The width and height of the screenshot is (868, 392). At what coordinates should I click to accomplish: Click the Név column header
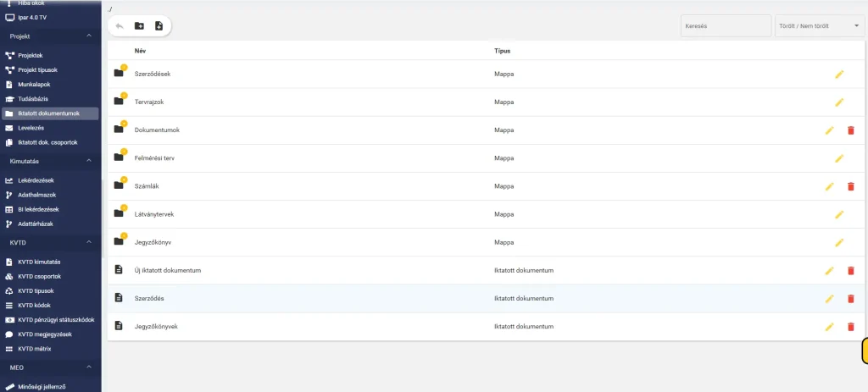tap(140, 51)
